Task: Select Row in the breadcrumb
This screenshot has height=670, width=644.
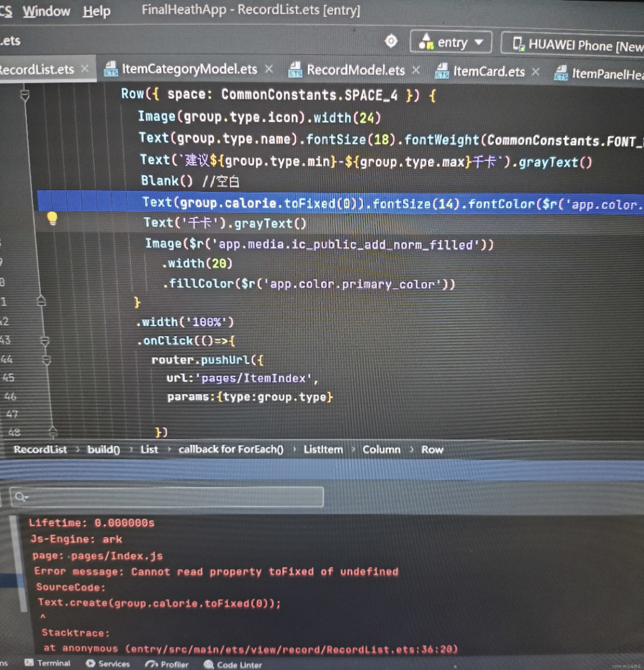Action: pyautogui.click(x=432, y=450)
